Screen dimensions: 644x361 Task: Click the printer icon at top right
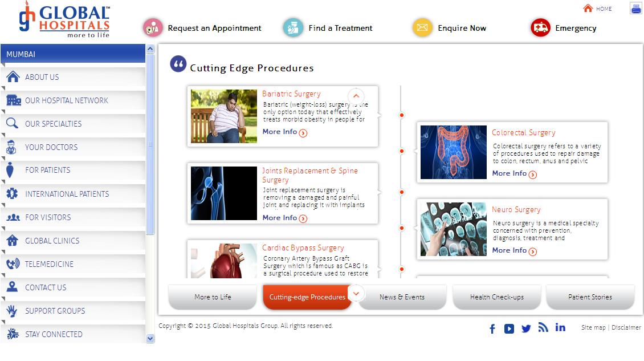[636, 8]
